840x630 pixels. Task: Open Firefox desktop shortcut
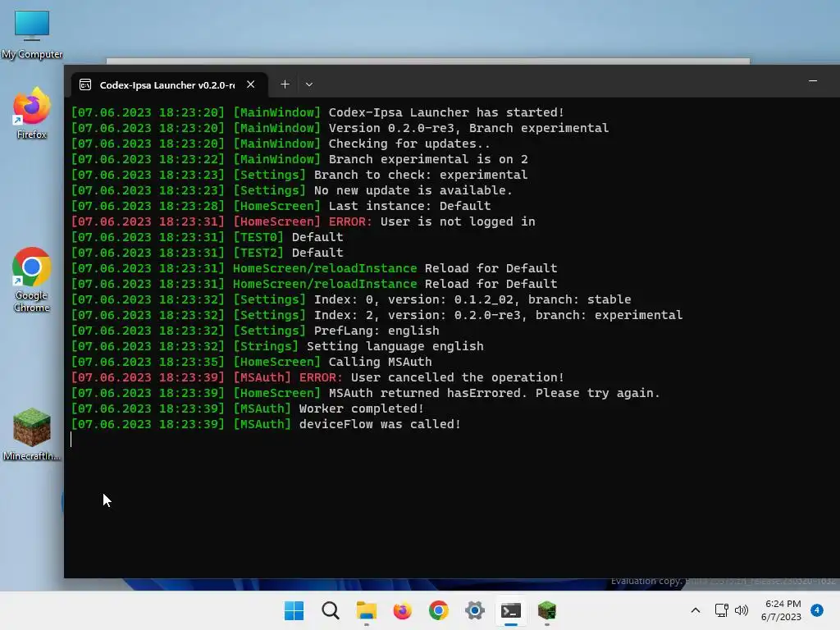32,113
